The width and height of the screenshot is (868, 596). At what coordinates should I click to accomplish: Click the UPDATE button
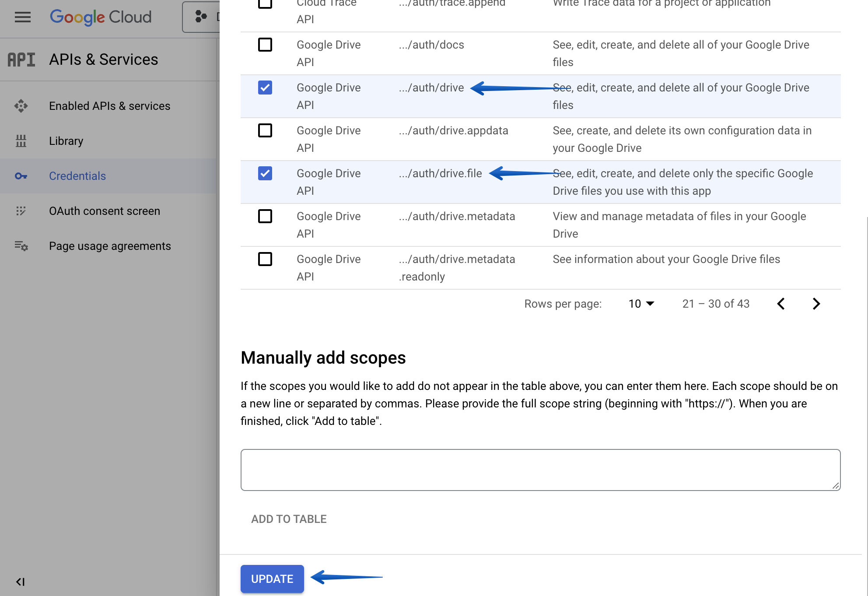point(272,579)
